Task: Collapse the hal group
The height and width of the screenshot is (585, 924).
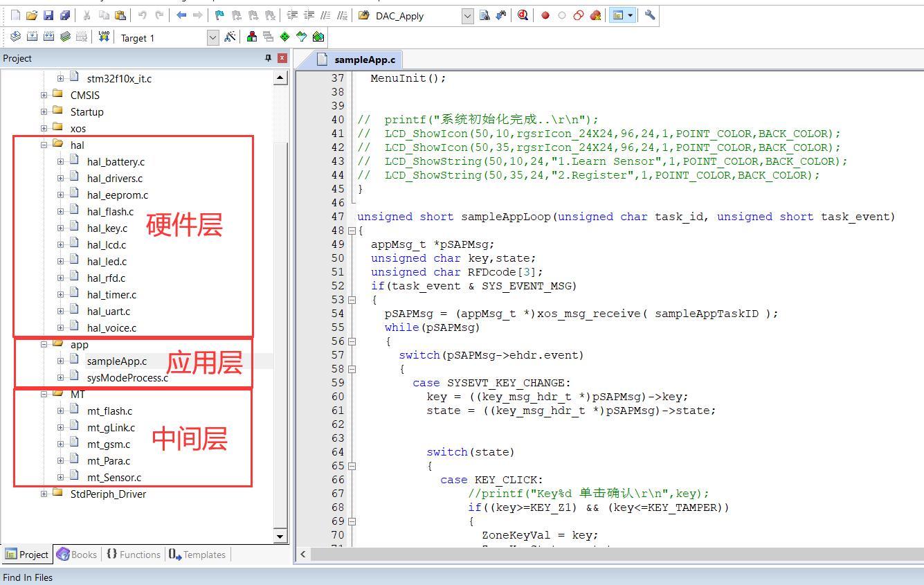Action: click(x=44, y=145)
